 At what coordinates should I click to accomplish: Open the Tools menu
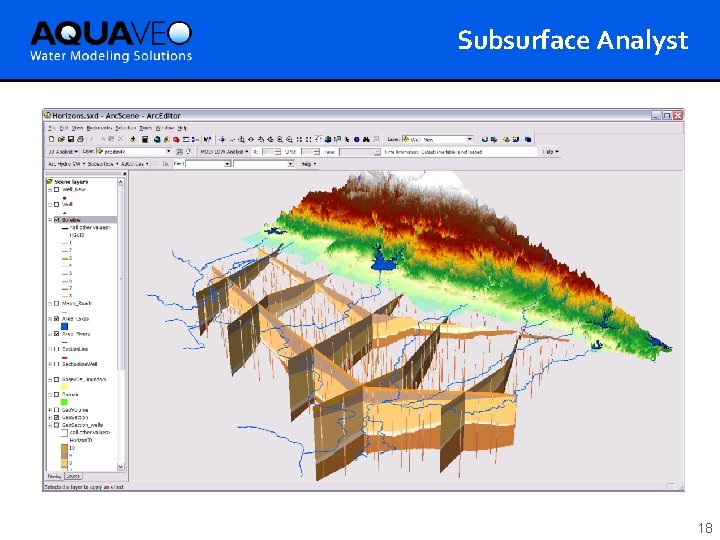[146, 128]
